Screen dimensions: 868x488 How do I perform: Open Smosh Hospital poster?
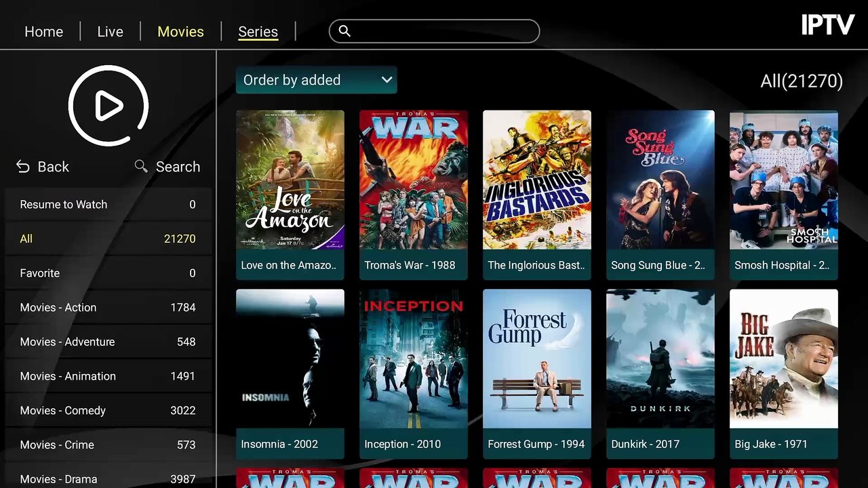(784, 180)
